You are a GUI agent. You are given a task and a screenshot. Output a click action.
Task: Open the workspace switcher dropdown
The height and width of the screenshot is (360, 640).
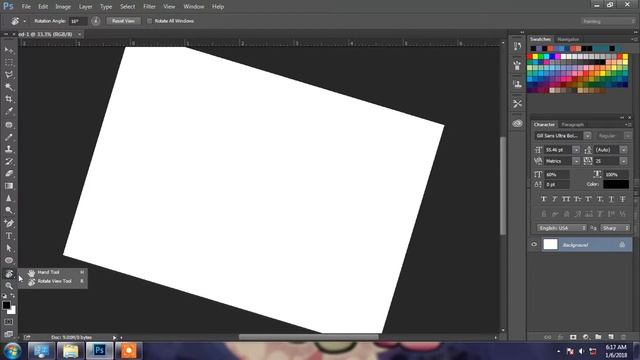click(608, 21)
